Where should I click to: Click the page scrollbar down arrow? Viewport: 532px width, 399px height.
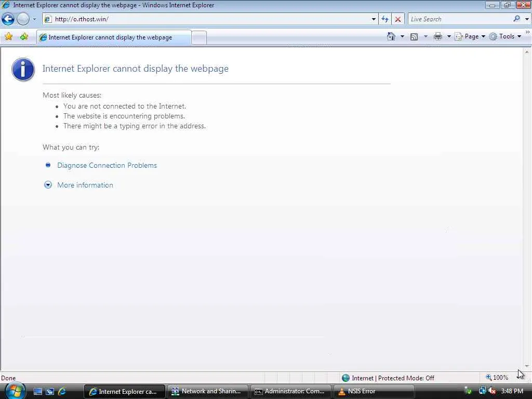coord(527,366)
